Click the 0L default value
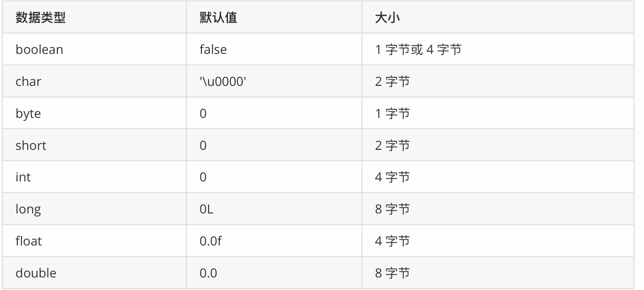Screen dimensions: 644x290 click(x=206, y=209)
